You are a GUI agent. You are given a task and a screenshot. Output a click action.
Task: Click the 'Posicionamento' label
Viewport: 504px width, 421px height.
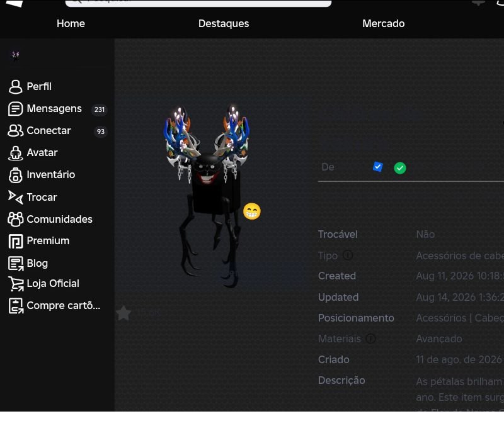click(356, 318)
